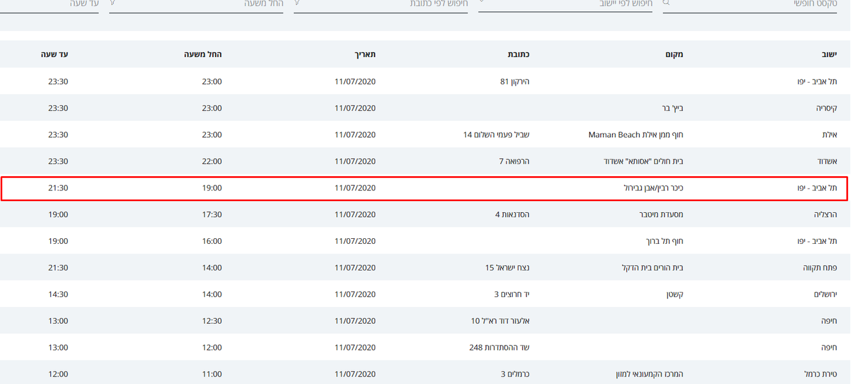Click the filter icon in 'החל משעה' filter field
Screen dimensions: 868x384
(x=113, y=3)
